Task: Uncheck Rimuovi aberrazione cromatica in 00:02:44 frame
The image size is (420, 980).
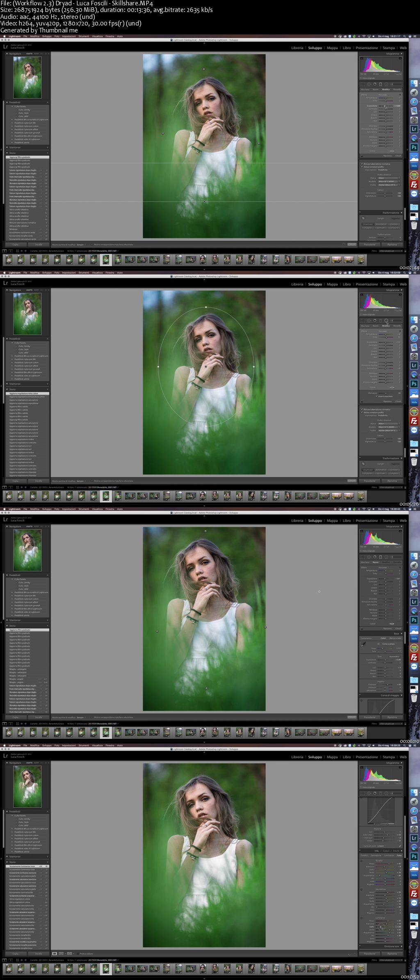Action: point(362,164)
